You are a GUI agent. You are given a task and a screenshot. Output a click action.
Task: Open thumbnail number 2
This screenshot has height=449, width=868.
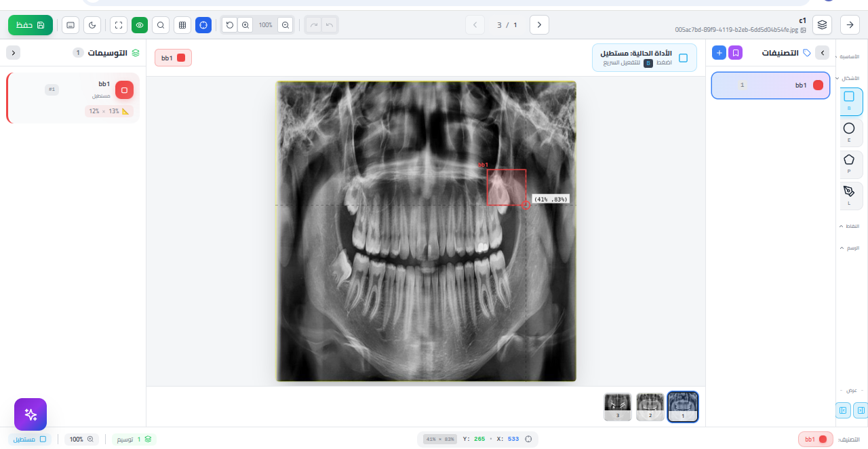pyautogui.click(x=650, y=407)
